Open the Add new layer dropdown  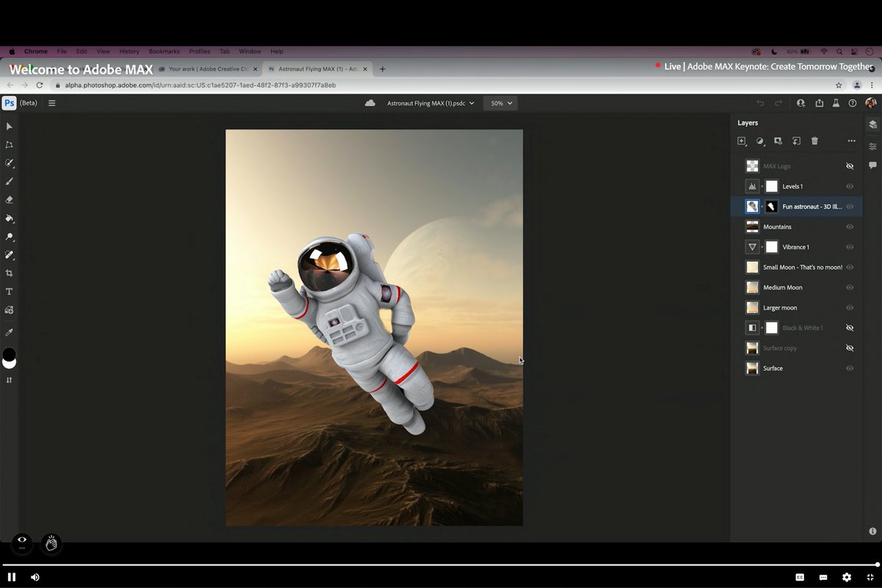pyautogui.click(x=742, y=141)
